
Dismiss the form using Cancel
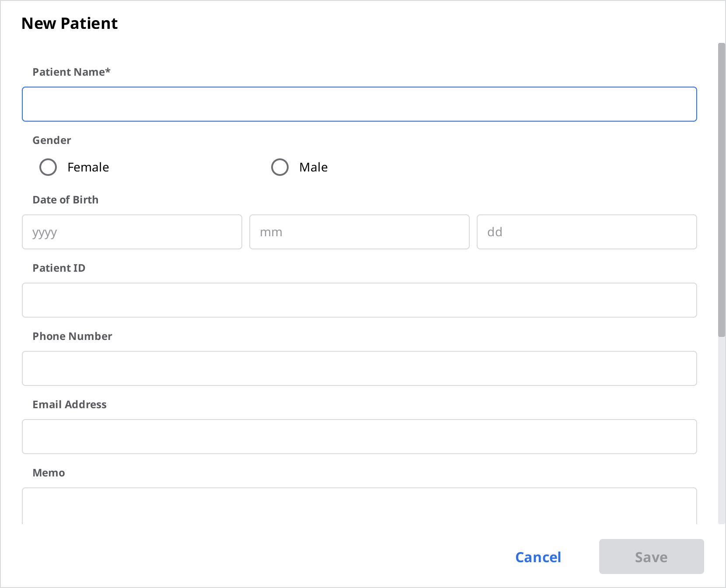click(538, 556)
